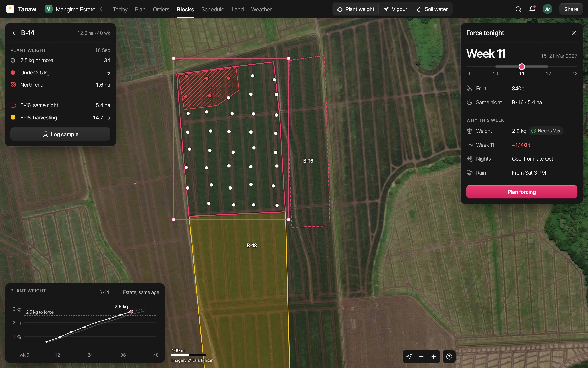Toggle B-18, harvesting legend swatch

[13, 118]
